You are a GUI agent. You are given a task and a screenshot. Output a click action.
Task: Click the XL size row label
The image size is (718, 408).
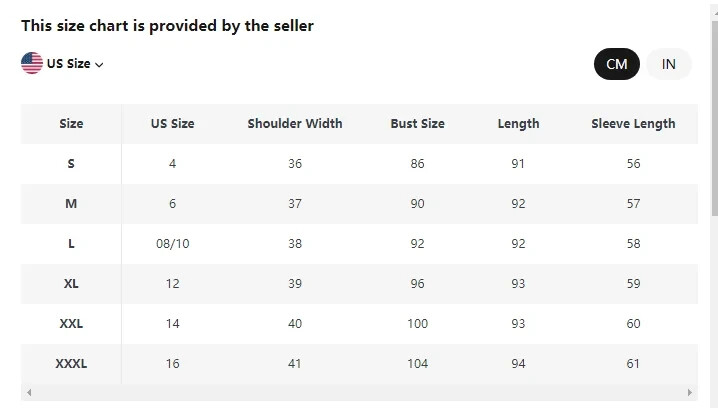tap(71, 283)
